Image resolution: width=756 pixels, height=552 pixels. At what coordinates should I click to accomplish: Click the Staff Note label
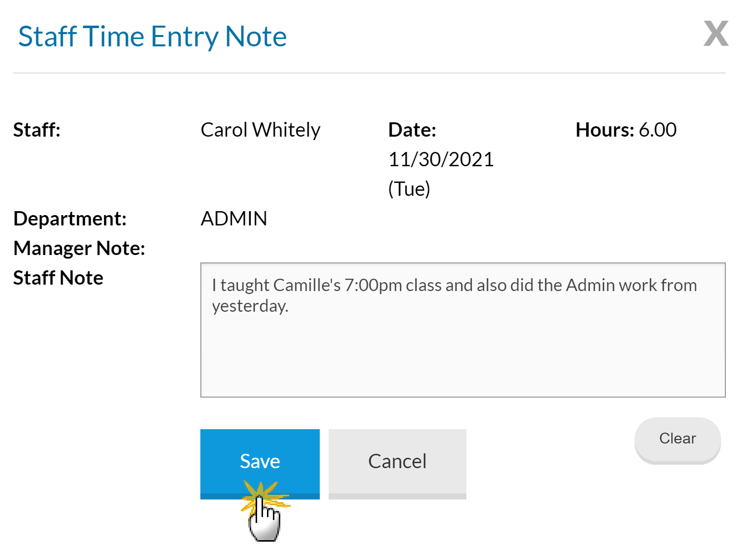coord(58,278)
